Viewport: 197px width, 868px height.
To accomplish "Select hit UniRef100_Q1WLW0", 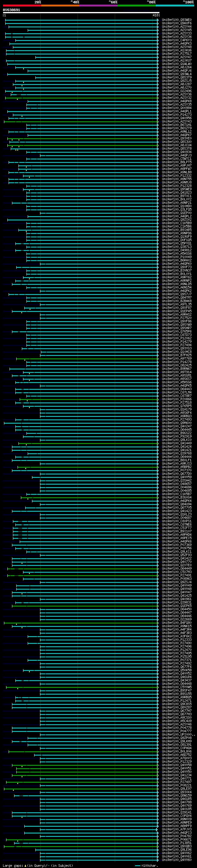I will (x=177, y=64).
